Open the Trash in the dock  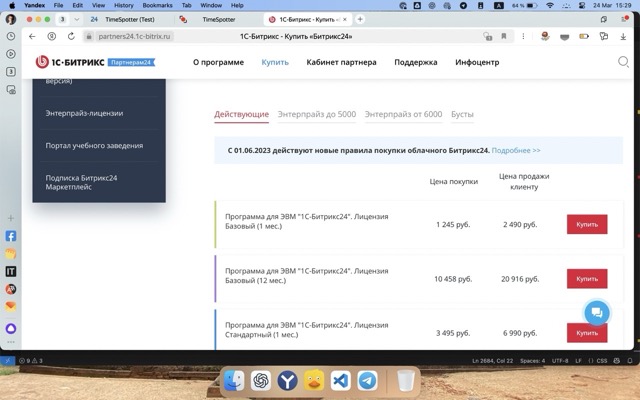pos(405,381)
